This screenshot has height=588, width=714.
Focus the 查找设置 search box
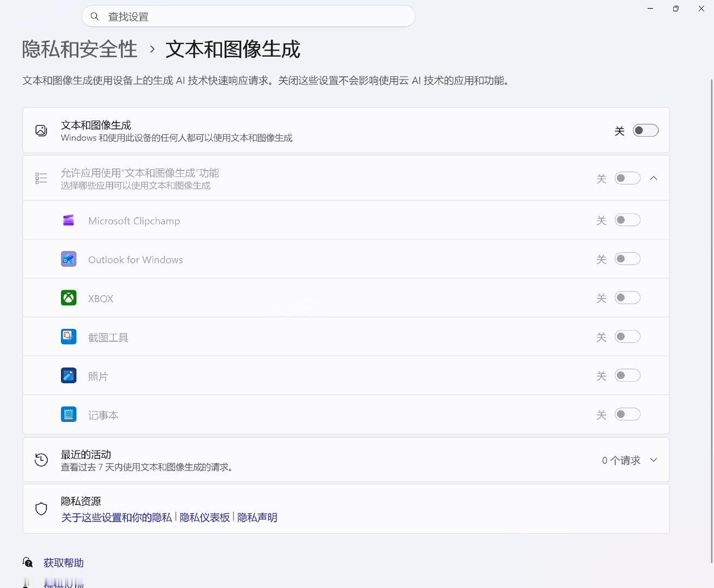click(249, 16)
